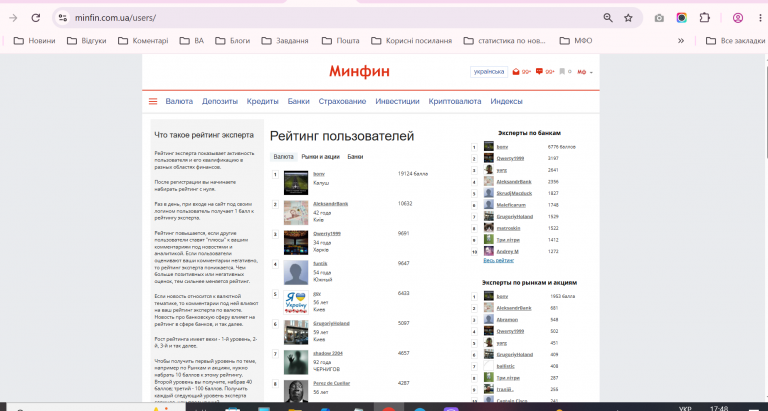
Task: Open shadow 2204 profile link
Action: (x=327, y=353)
